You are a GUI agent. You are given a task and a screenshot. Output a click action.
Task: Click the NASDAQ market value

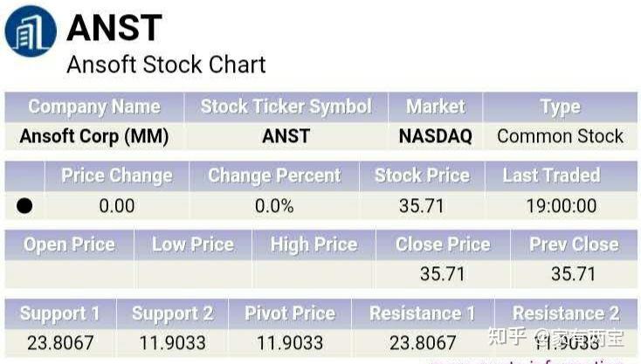[435, 136]
